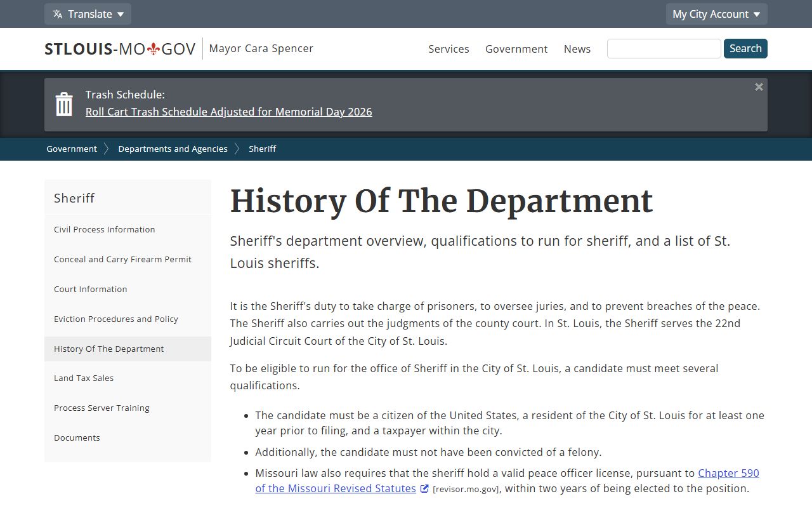
Task: Click the Search button
Action: pos(745,49)
